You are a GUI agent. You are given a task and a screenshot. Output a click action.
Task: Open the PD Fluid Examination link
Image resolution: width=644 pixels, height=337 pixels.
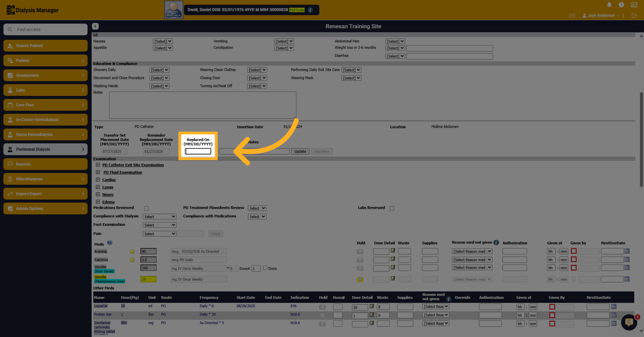tap(123, 172)
